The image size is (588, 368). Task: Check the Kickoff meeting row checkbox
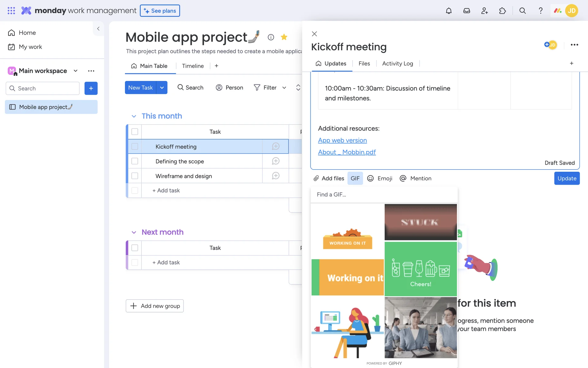click(135, 147)
